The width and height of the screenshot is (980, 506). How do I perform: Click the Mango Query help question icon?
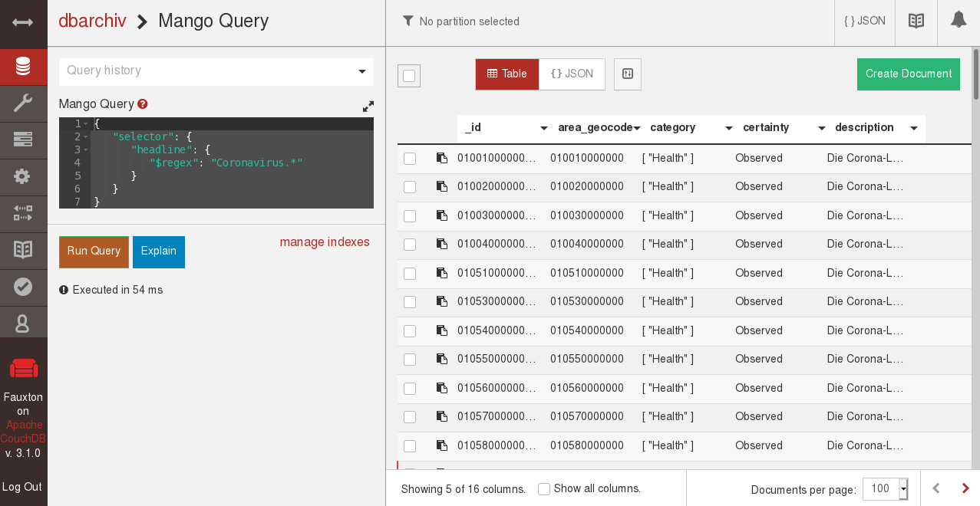pos(143,104)
